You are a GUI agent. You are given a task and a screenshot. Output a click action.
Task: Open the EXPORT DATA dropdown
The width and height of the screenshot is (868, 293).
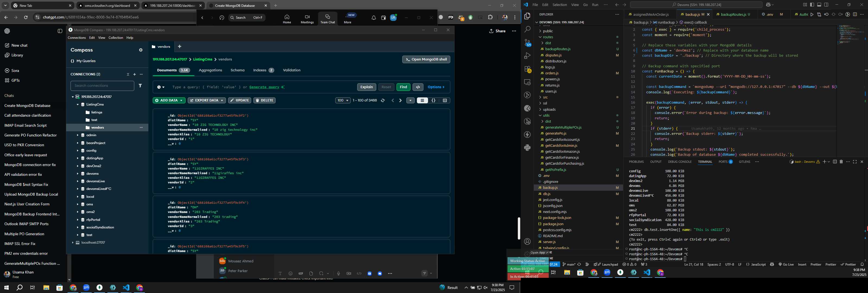click(x=206, y=100)
